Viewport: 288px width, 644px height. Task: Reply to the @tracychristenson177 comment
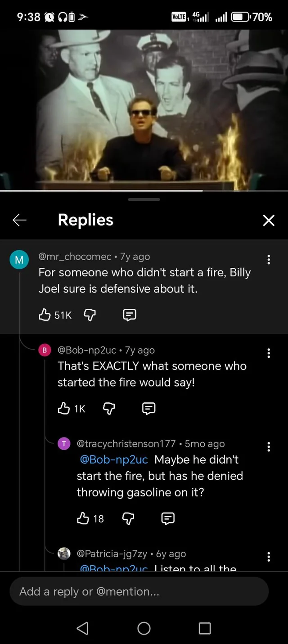[168, 519]
